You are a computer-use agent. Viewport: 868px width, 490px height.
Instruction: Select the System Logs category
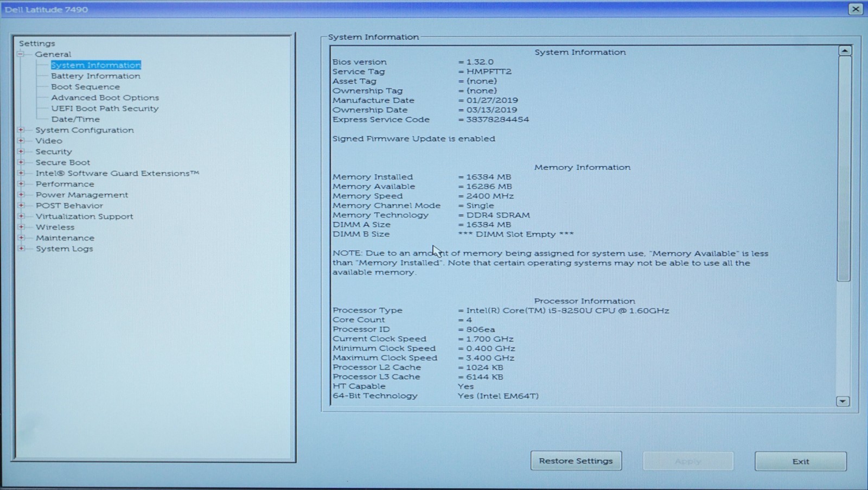point(64,249)
